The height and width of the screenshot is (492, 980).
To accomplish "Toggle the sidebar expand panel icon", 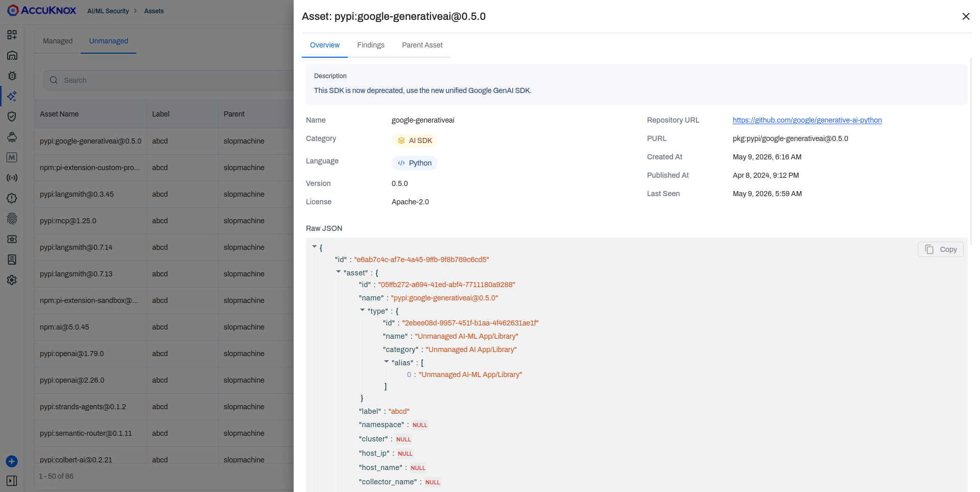I will pos(12,481).
